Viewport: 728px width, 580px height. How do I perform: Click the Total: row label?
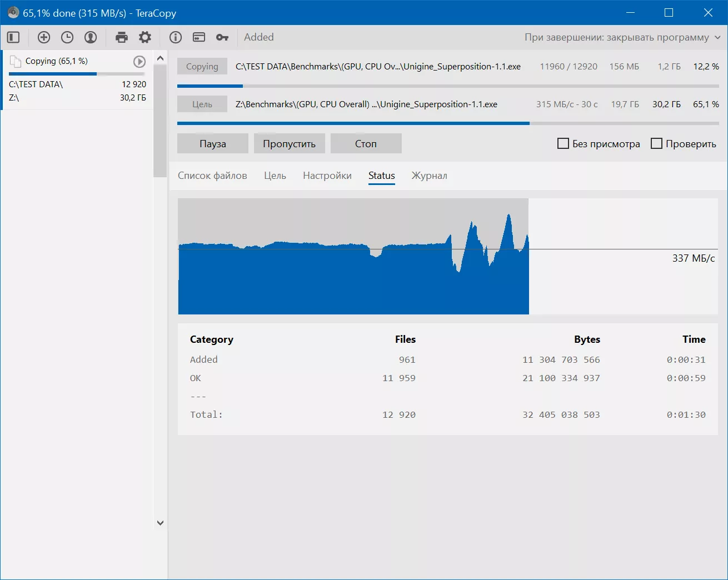[206, 414]
